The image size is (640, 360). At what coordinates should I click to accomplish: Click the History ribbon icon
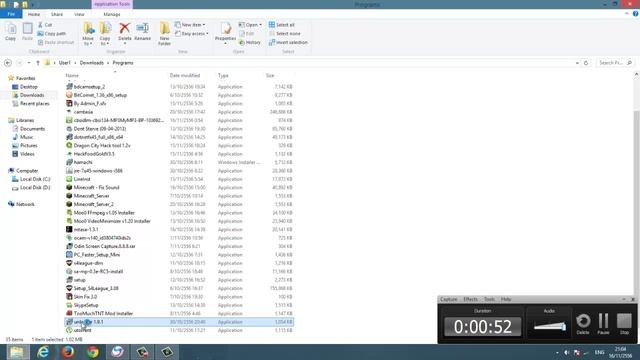pos(250,42)
